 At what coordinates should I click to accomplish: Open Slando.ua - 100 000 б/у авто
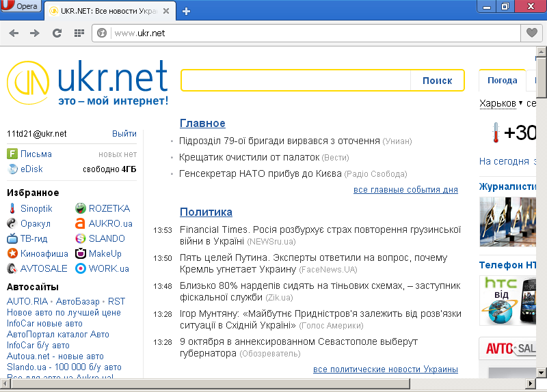point(64,367)
